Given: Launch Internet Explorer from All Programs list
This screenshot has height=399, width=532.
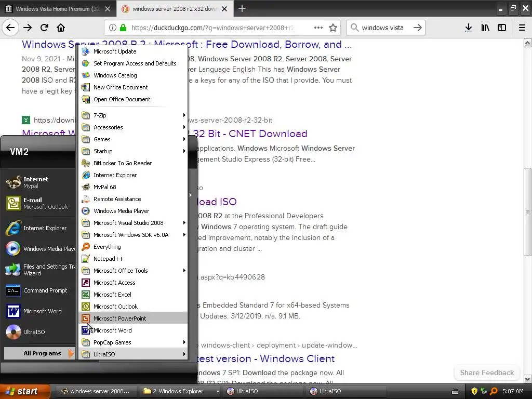Looking at the screenshot, I should click(133, 175).
